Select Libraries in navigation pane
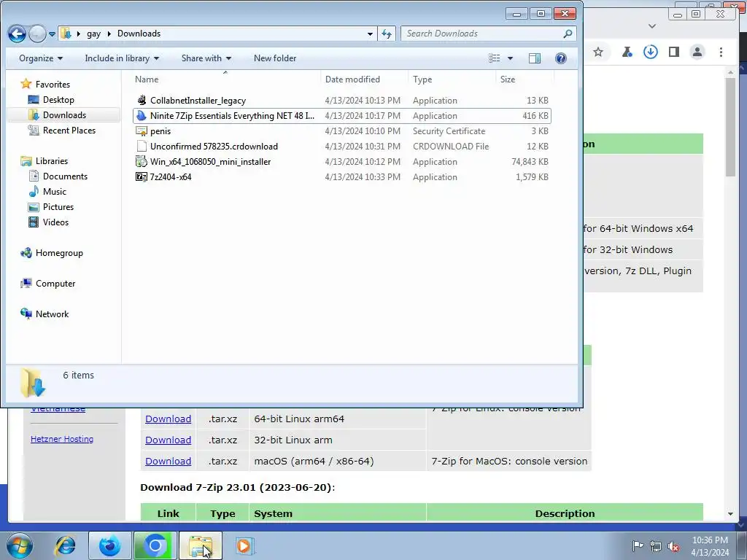Image resolution: width=747 pixels, height=560 pixels. point(52,161)
